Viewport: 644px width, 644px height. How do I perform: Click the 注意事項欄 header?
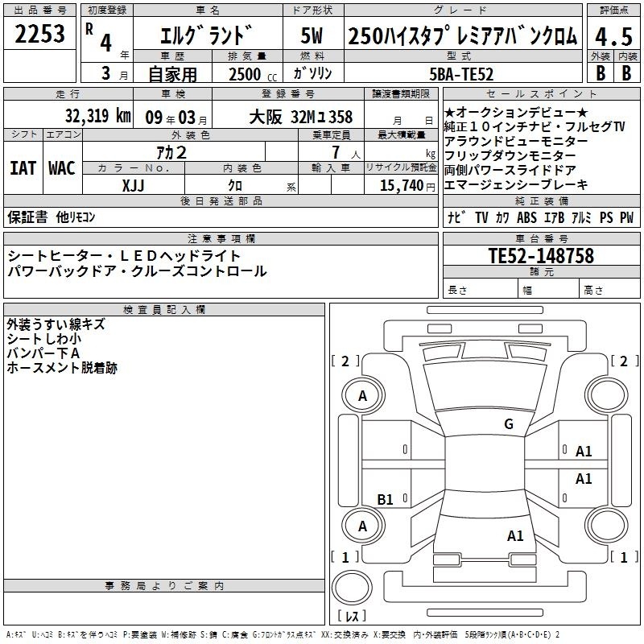(221, 238)
